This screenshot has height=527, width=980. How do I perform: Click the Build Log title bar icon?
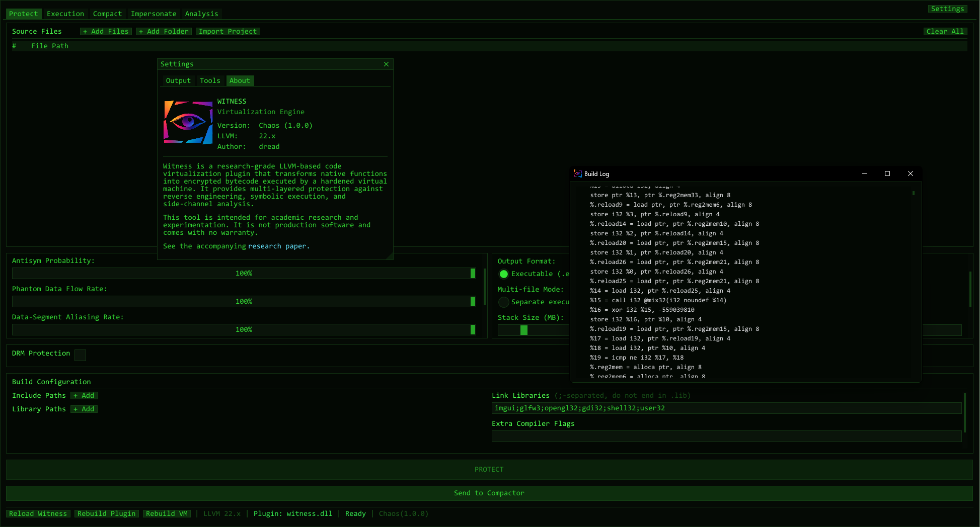coord(577,173)
